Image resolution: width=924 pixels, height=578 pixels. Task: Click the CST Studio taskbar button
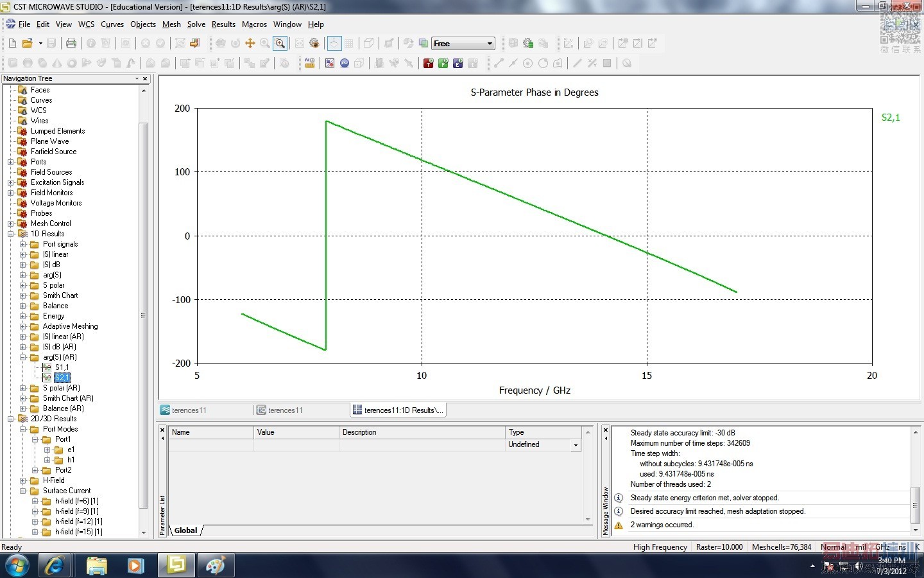176,566
